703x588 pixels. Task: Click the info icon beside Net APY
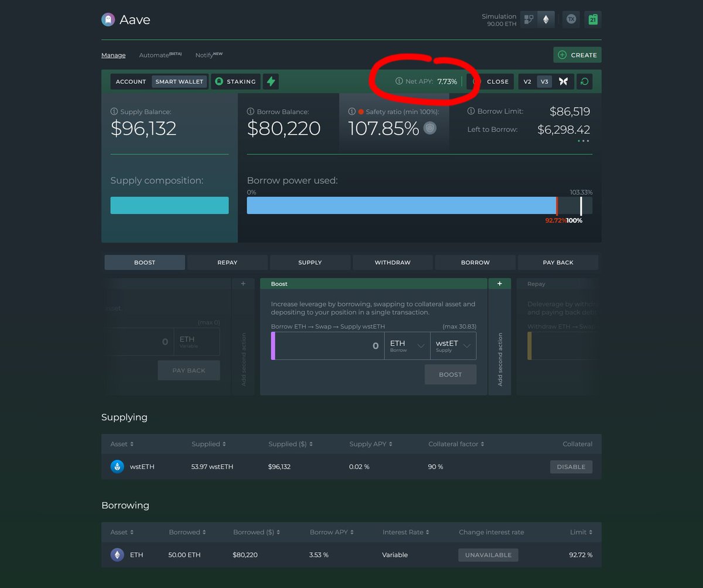pyautogui.click(x=399, y=81)
